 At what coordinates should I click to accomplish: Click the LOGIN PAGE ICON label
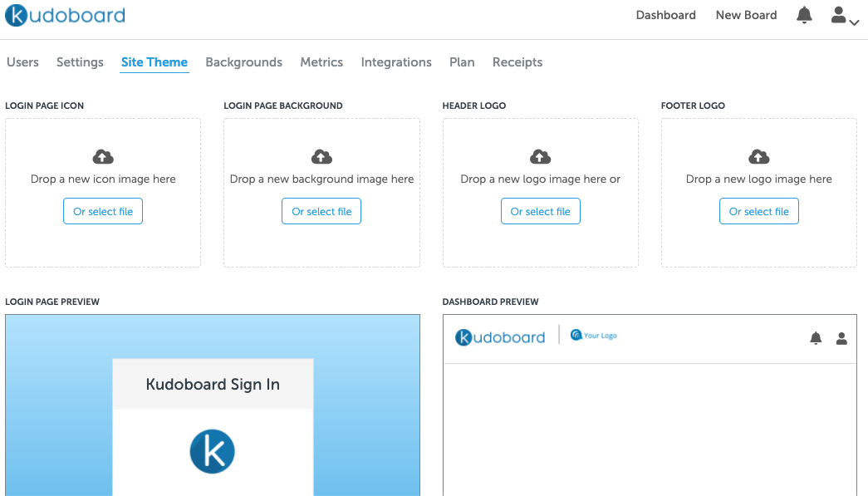point(44,106)
